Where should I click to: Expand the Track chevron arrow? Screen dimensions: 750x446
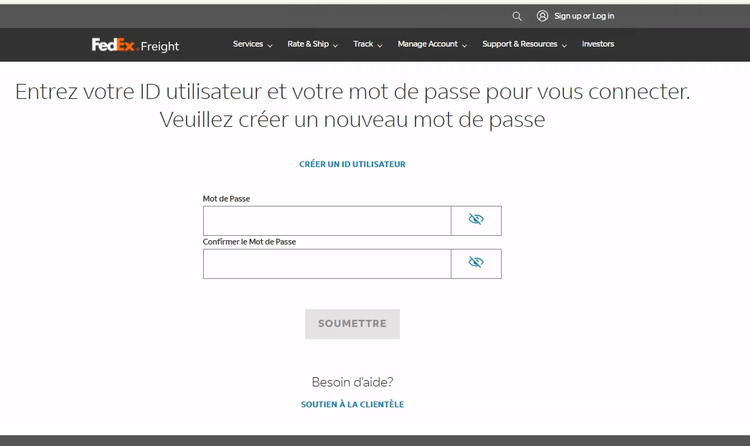[x=380, y=45]
